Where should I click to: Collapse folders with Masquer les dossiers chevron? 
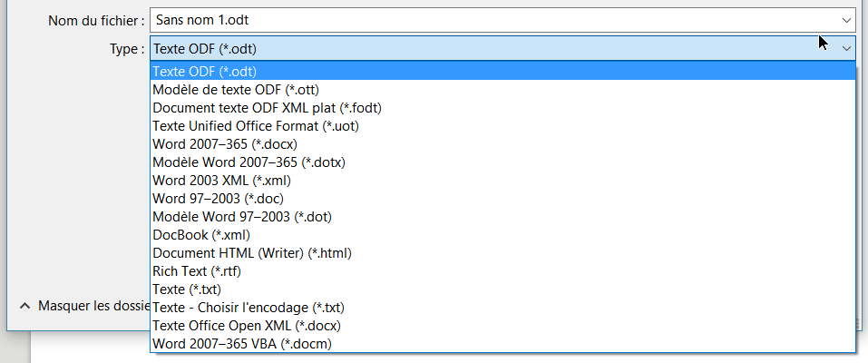pyautogui.click(x=24, y=305)
